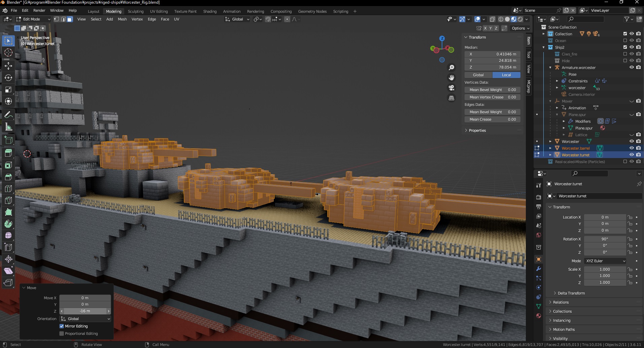Open the Mesh menu

coord(122,19)
